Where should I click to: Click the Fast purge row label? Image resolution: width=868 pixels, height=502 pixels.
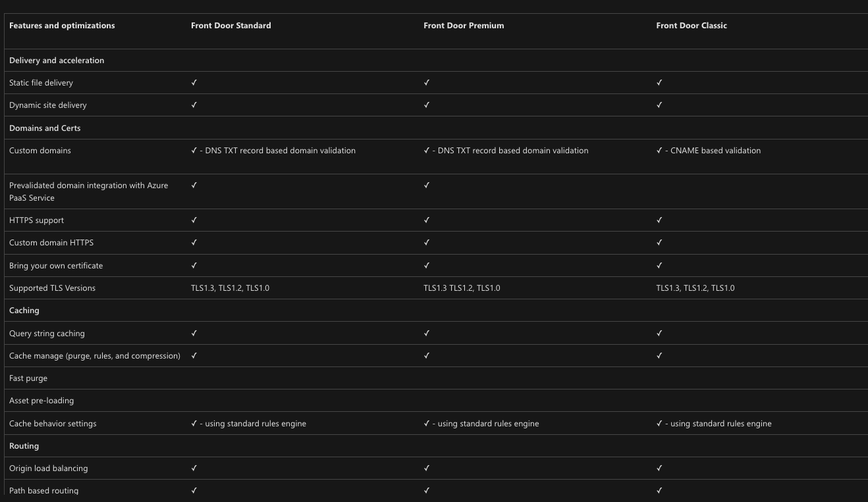click(28, 378)
